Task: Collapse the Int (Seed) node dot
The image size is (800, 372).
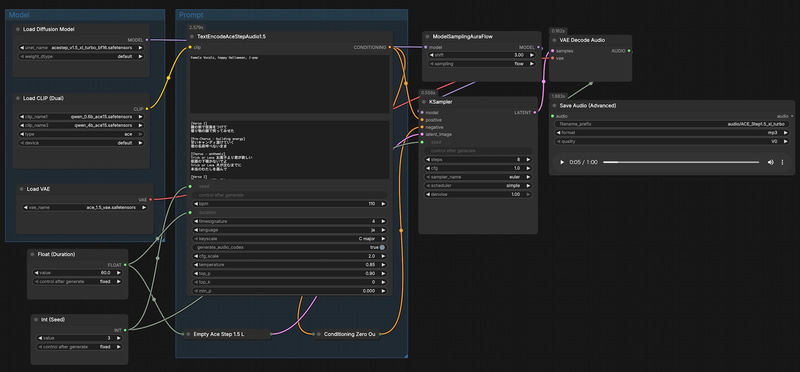Action: click(36, 319)
